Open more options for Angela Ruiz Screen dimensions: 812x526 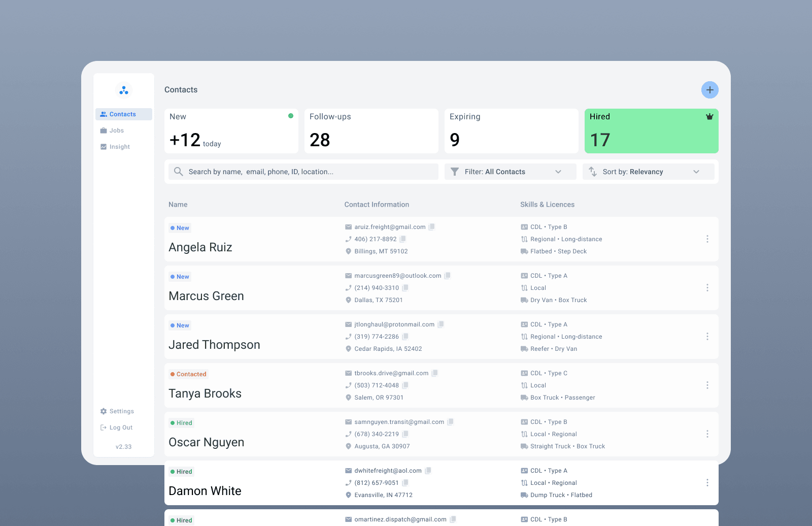[707, 239]
